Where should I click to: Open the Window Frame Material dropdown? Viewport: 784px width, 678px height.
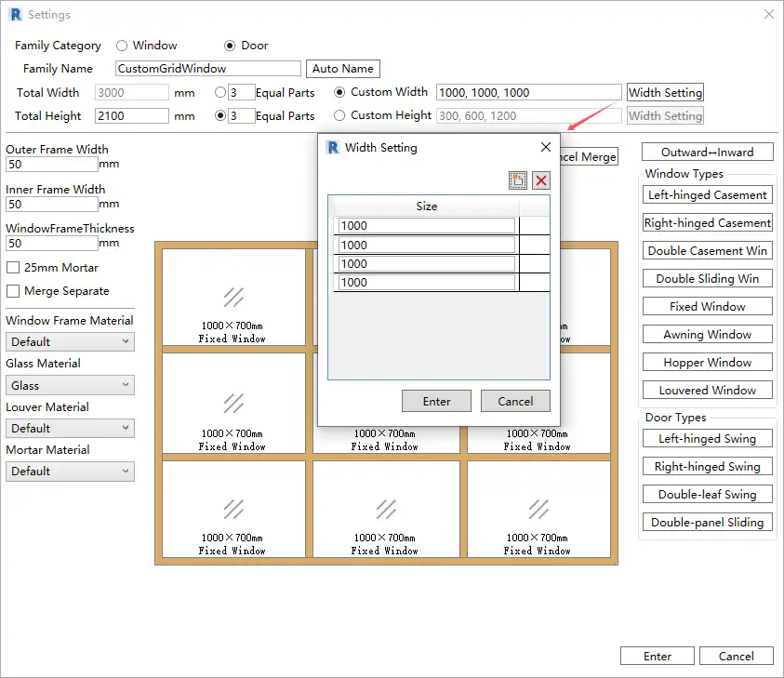[70, 342]
